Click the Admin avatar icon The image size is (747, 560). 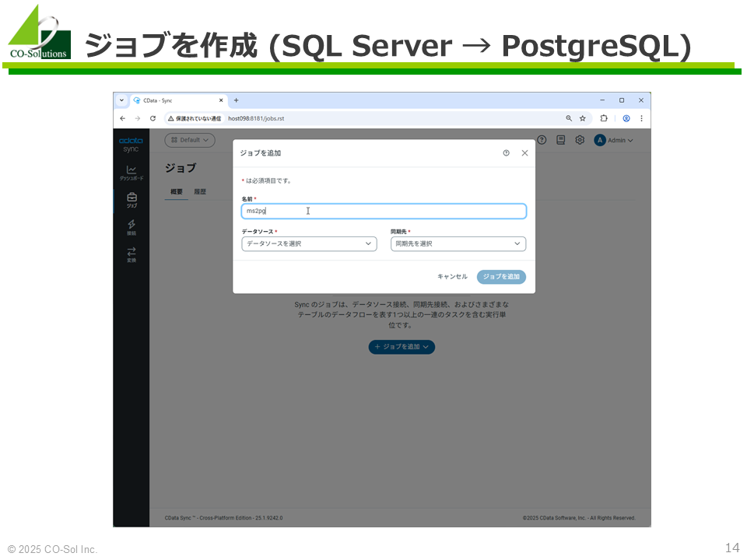(x=600, y=140)
